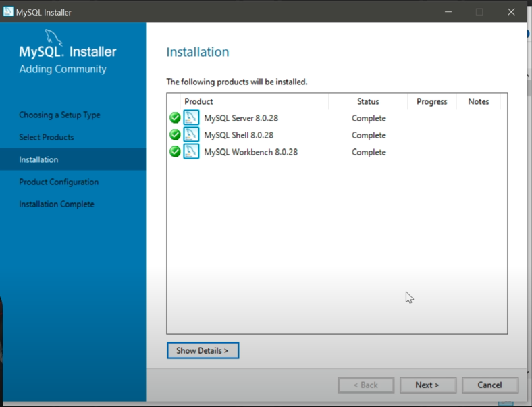Select the MySQL Shell 8.0.28 row text
This screenshot has width=532, height=407.
tap(238, 135)
